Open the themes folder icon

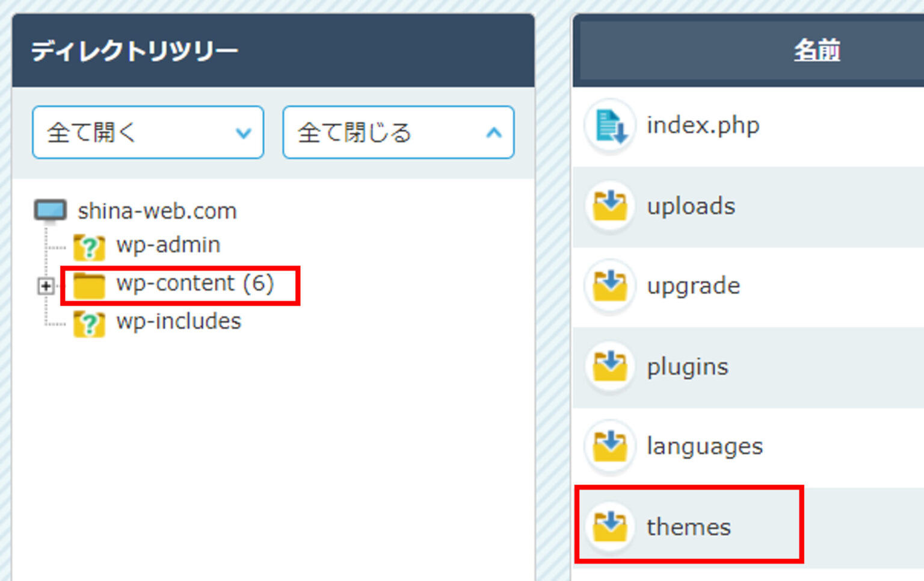point(609,526)
